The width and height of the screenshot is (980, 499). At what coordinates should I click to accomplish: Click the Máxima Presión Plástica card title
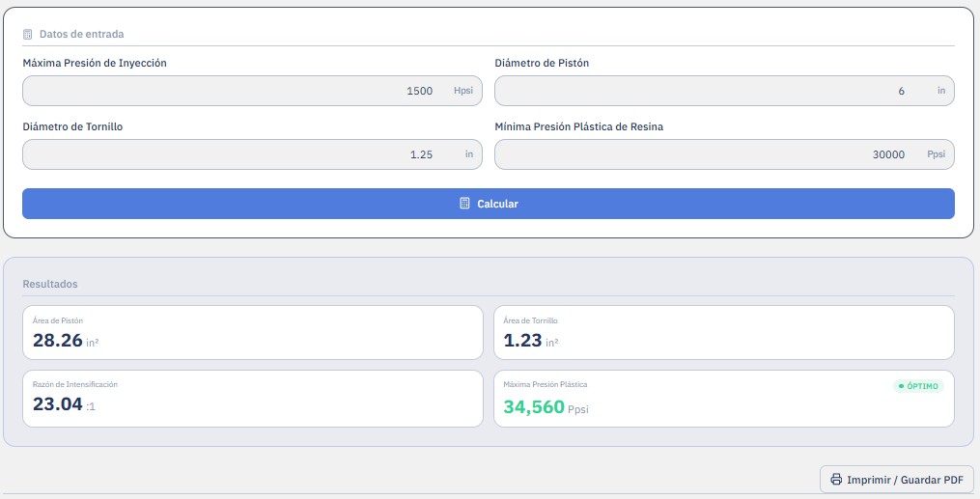(545, 384)
